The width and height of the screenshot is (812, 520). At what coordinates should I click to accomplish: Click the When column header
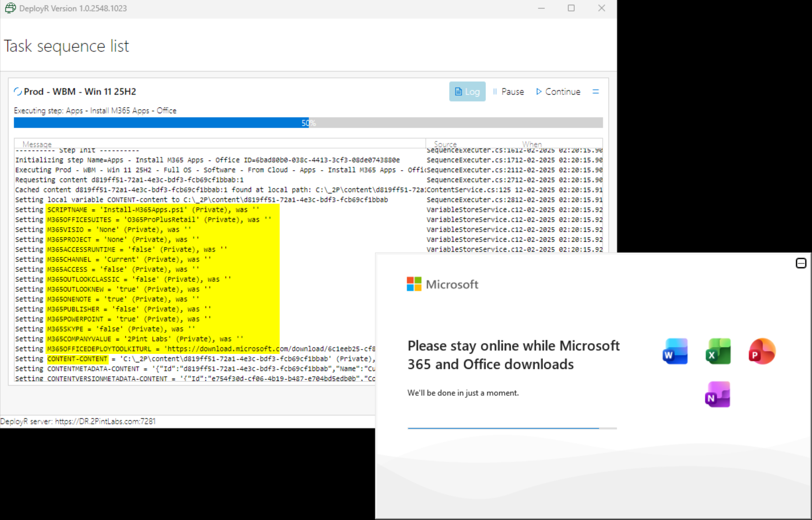click(x=531, y=144)
